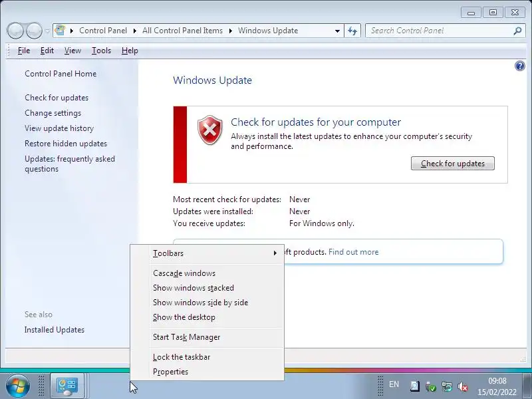Click the Control Panel icon in address bar
Screen dimensions: 532x399
tap(60, 30)
